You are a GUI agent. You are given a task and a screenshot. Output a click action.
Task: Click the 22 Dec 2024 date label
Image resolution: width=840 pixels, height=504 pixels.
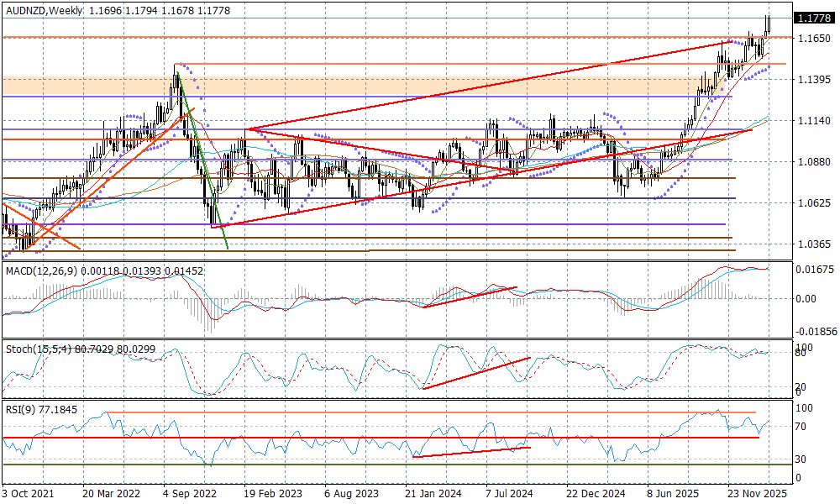pos(591,495)
